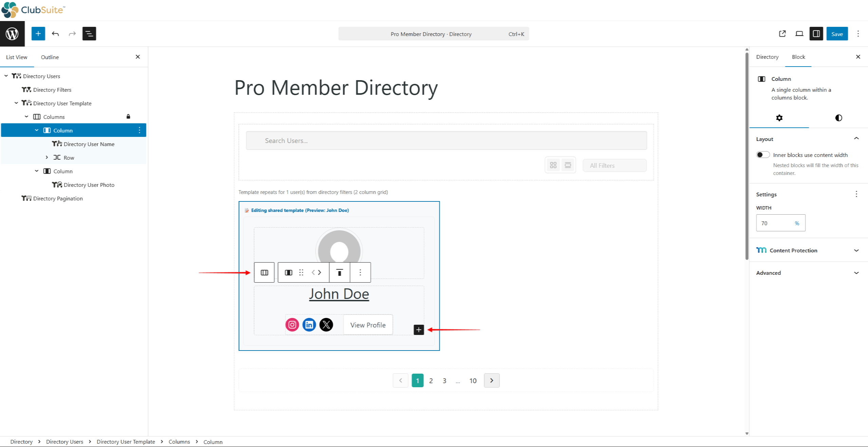Toggle Inner blocks use content width
The image size is (868, 447).
762,155
